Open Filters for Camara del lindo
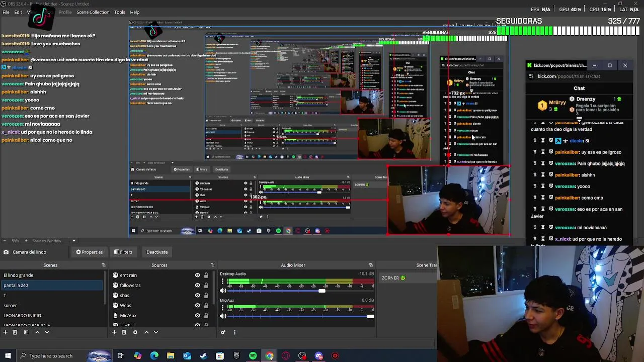This screenshot has height=362, width=644. point(123,252)
